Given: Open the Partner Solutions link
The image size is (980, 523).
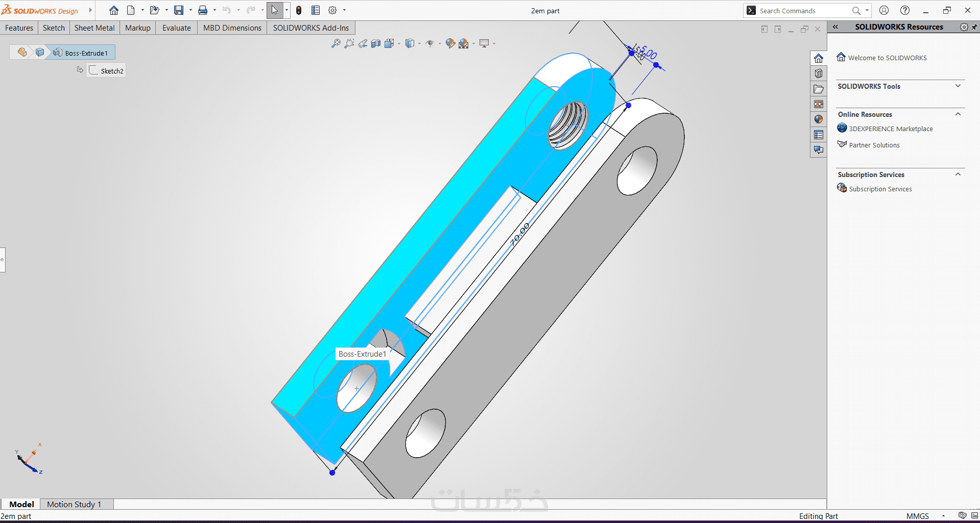Looking at the screenshot, I should pos(874,145).
